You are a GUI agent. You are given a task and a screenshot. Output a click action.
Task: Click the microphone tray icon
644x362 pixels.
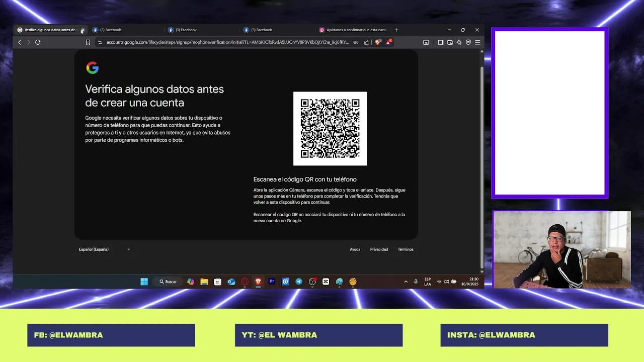click(416, 282)
